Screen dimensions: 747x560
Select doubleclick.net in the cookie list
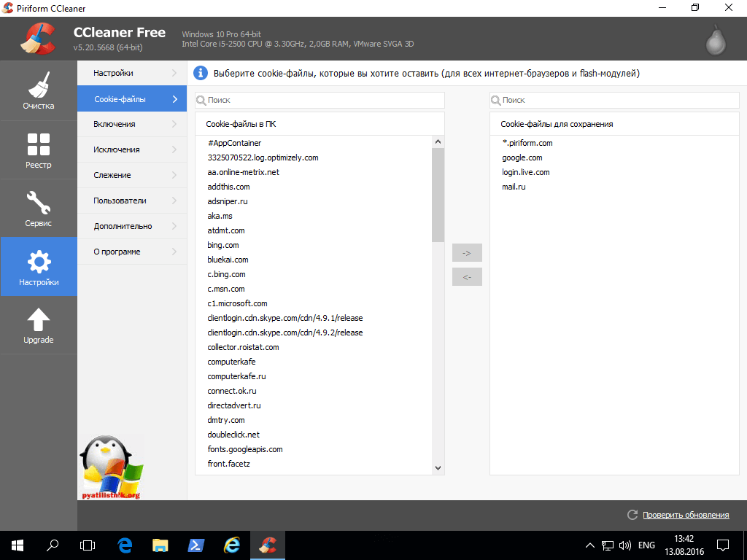coord(233,435)
